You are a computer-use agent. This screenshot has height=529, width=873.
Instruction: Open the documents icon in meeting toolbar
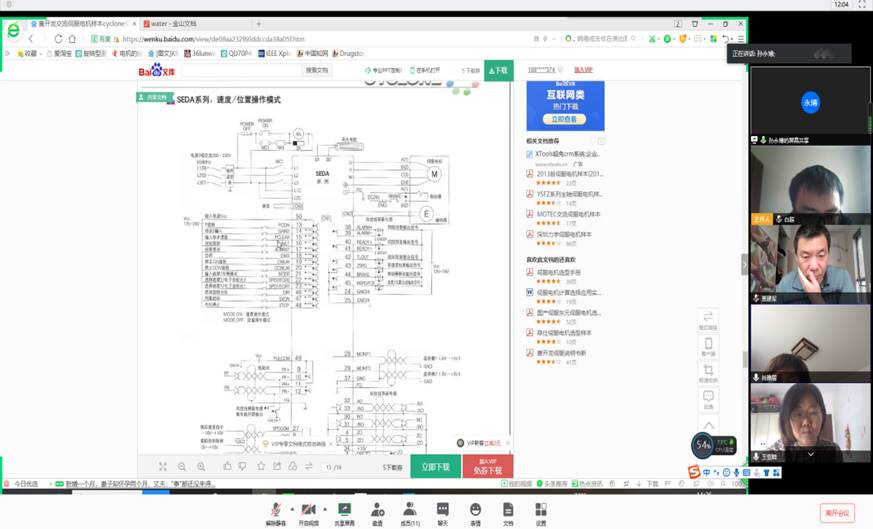point(508,510)
